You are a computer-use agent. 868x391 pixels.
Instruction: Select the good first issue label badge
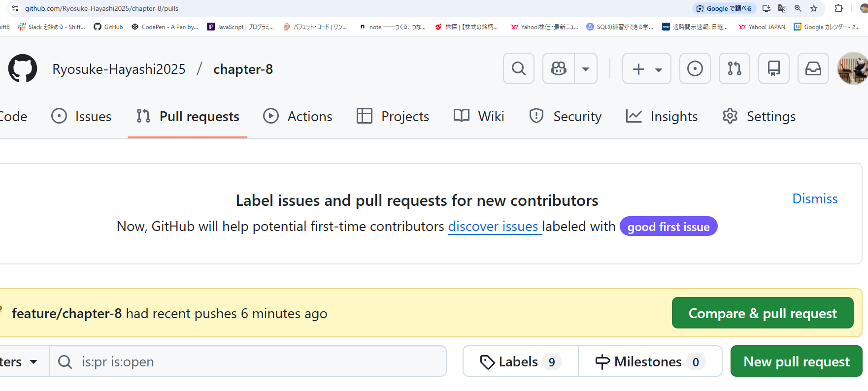(x=668, y=226)
